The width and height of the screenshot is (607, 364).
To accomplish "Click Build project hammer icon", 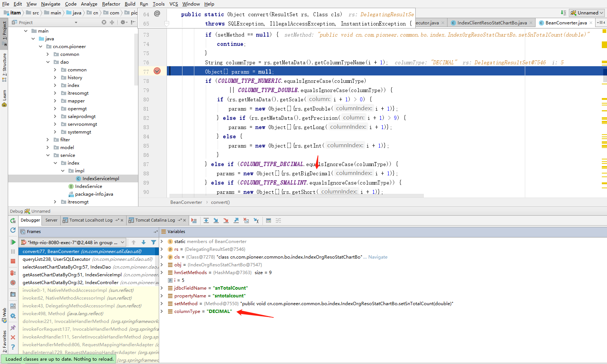I will pyautogui.click(x=563, y=13).
